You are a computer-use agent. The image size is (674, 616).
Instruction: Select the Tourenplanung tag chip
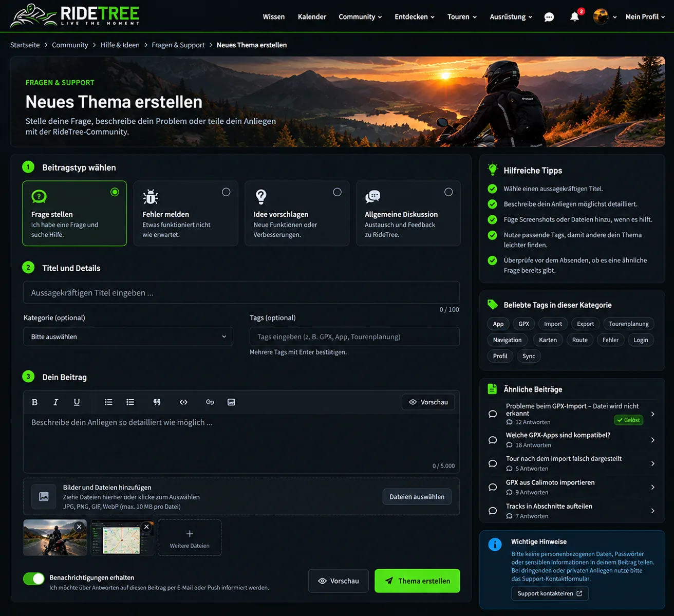629,324
